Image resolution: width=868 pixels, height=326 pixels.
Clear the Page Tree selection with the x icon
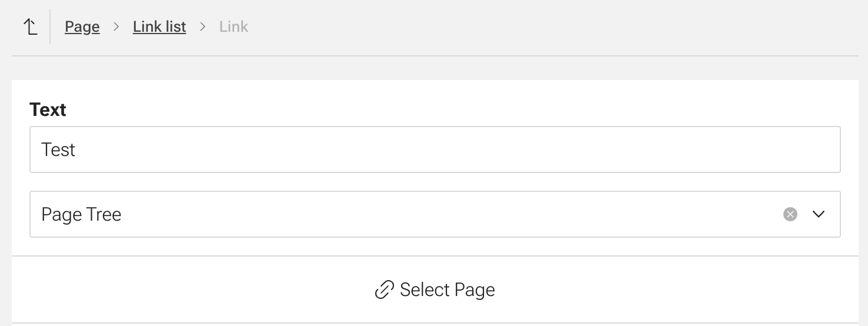click(x=790, y=214)
